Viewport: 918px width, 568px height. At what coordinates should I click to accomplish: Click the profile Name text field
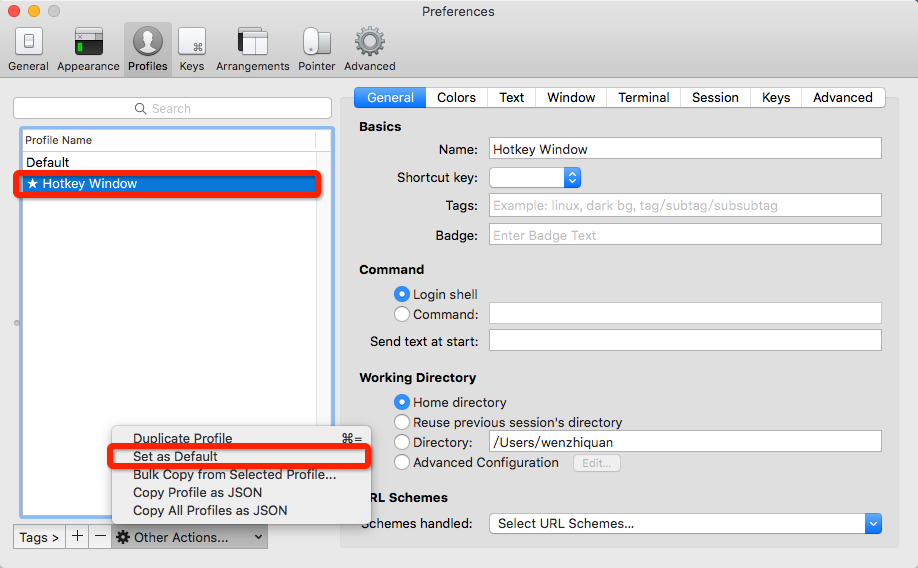pyautogui.click(x=685, y=149)
